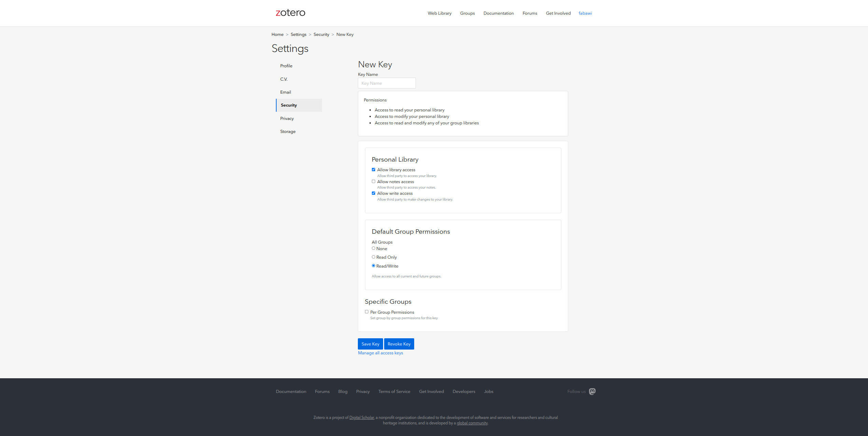This screenshot has width=868, height=436.
Task: Disable Allow write access
Action: point(373,193)
